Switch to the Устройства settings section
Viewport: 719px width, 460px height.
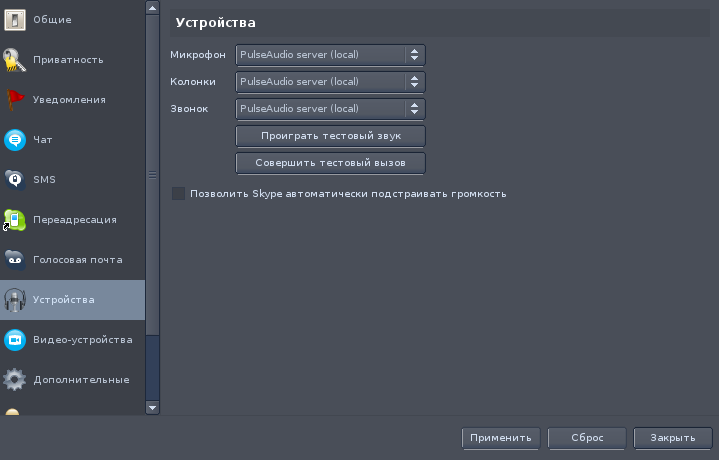[64, 300]
